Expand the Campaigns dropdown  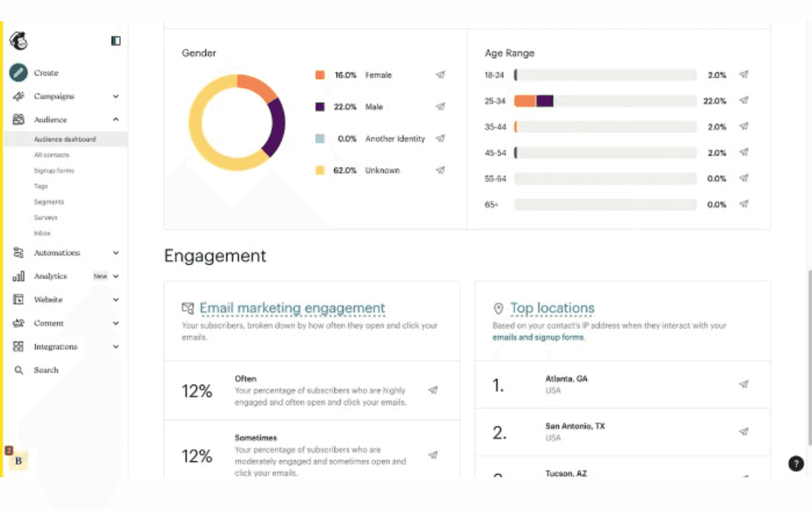116,96
